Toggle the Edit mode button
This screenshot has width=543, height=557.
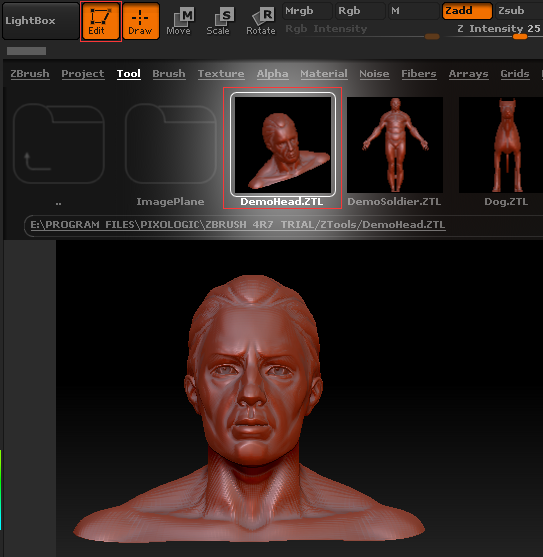click(x=101, y=21)
